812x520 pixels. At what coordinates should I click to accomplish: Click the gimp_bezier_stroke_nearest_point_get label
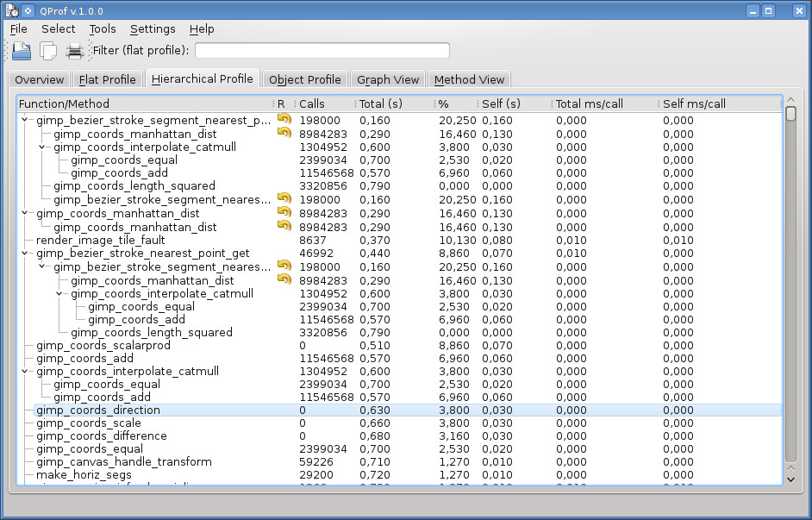tap(143, 254)
